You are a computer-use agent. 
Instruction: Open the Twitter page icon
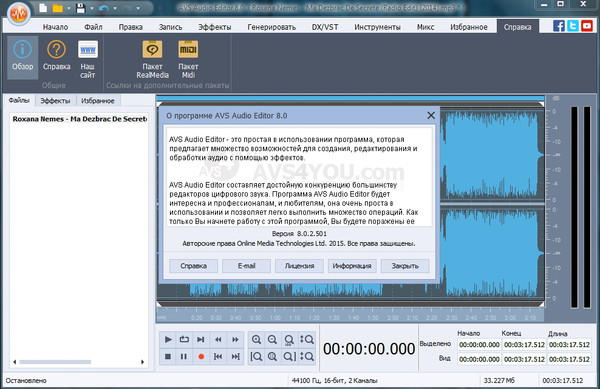(573, 26)
